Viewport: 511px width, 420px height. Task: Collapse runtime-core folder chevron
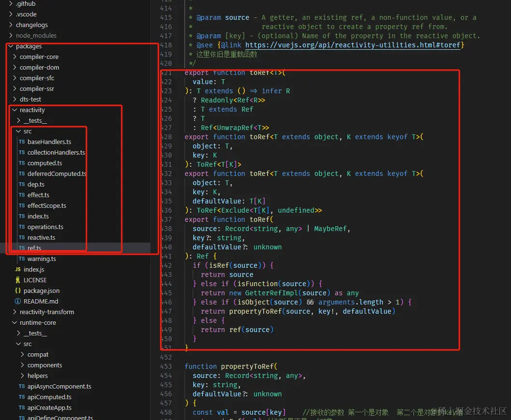pos(14,322)
